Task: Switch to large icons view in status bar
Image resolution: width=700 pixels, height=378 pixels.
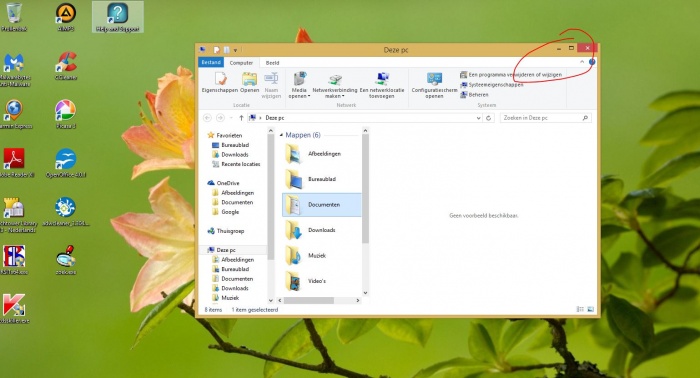Action: click(x=590, y=309)
